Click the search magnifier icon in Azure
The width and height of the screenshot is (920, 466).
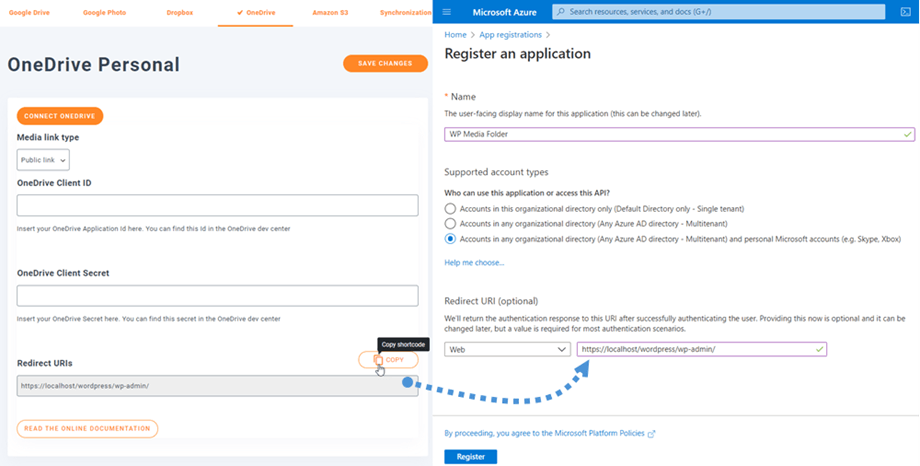tap(560, 12)
